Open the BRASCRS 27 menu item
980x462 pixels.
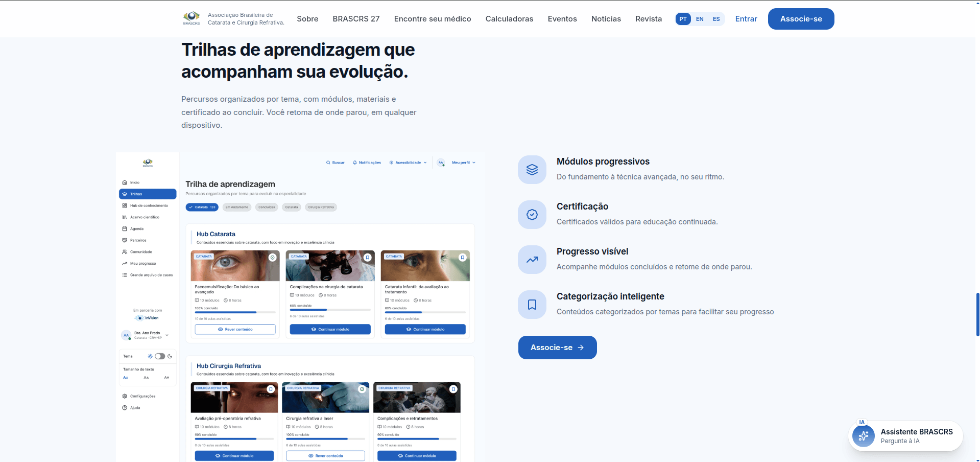click(x=356, y=19)
